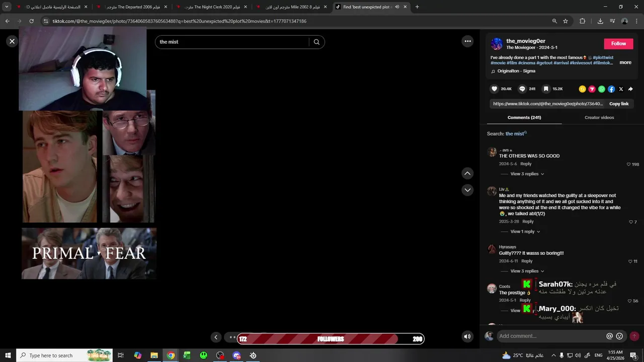Post comment with red send arrow

tap(634, 336)
